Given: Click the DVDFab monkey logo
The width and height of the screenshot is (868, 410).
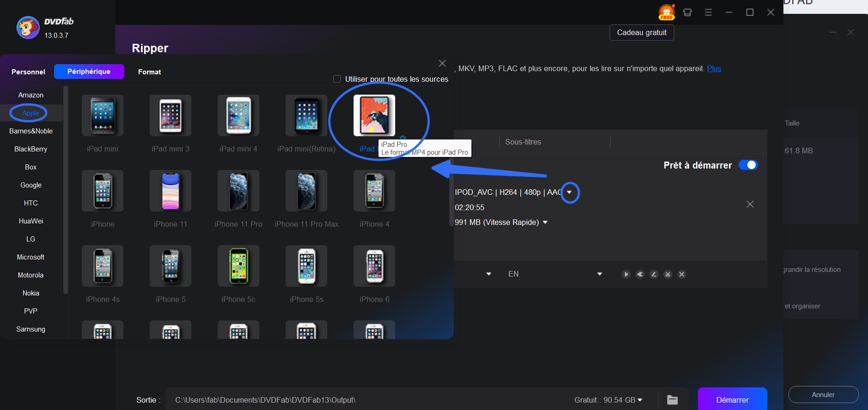Looking at the screenshot, I should coord(28,28).
